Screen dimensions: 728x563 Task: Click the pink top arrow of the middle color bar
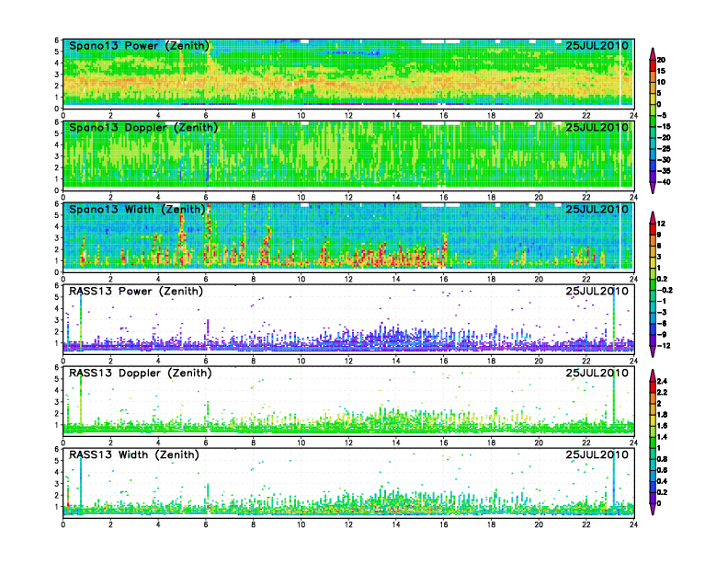pyautogui.click(x=653, y=217)
